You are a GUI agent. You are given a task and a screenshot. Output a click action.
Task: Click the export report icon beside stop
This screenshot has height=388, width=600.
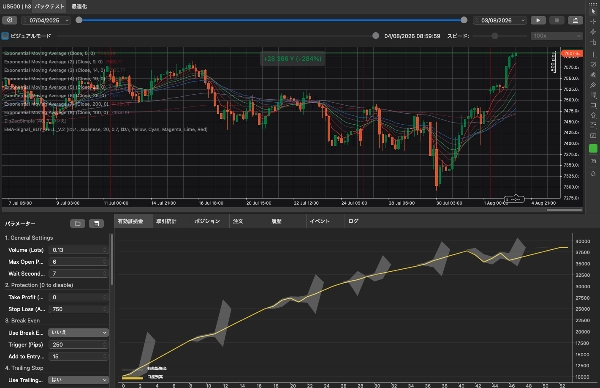pyautogui.click(x=575, y=20)
